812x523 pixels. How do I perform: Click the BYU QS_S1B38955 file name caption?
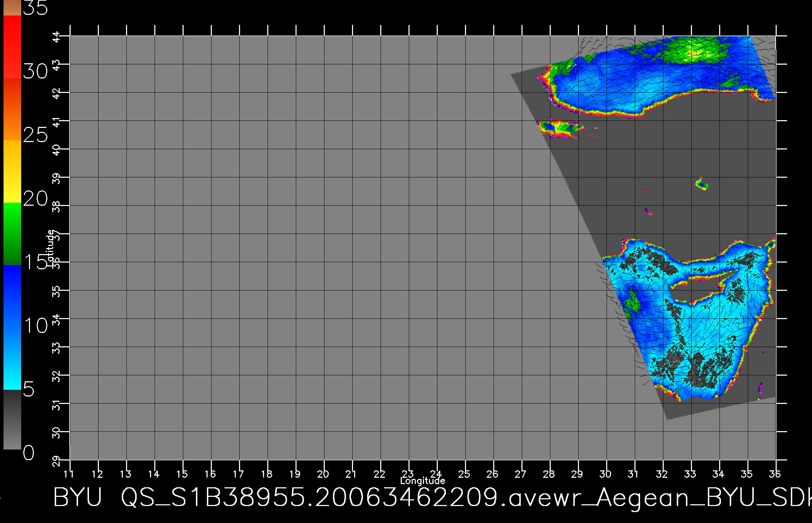point(432,498)
